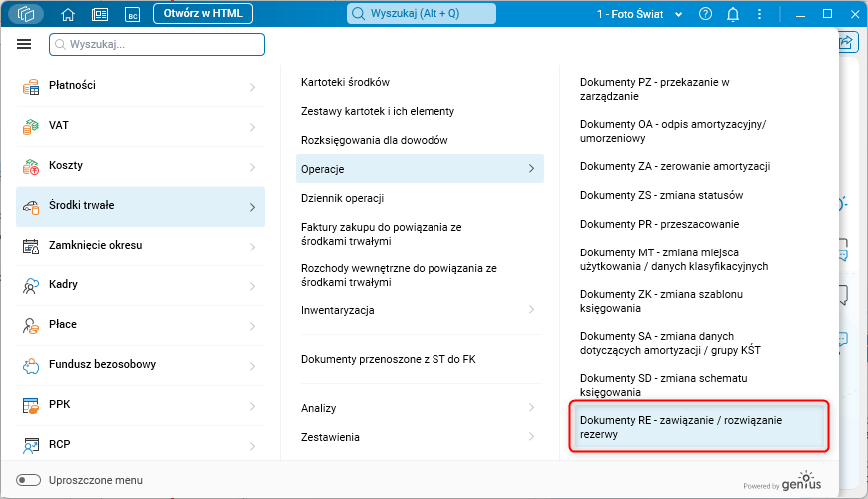Click the Płace icon
This screenshot has width=868, height=499.
tap(31, 325)
